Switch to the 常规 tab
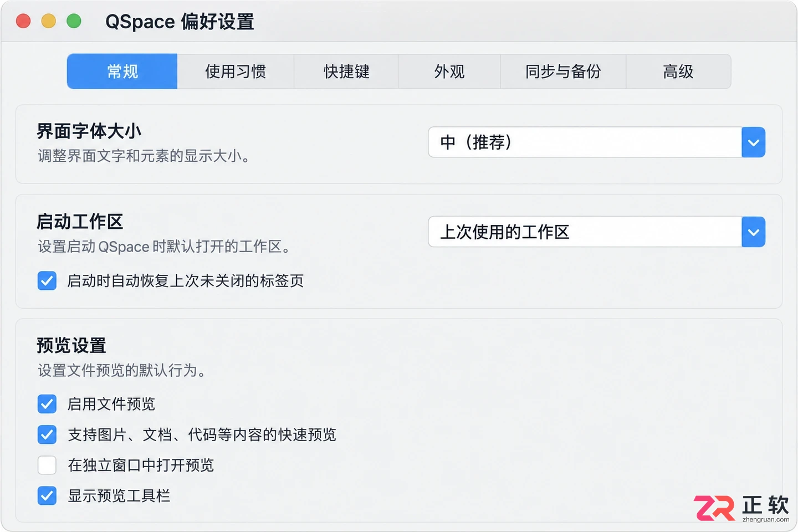The height and width of the screenshot is (532, 798). [122, 71]
